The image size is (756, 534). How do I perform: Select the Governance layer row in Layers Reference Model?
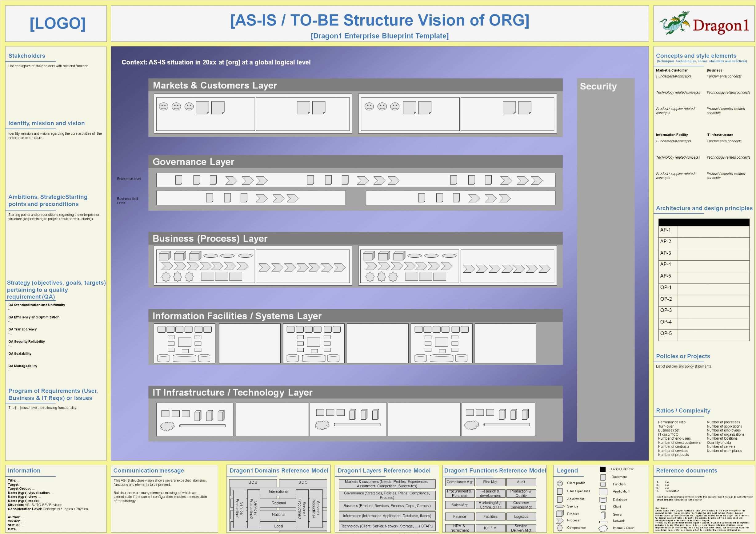pos(386,496)
